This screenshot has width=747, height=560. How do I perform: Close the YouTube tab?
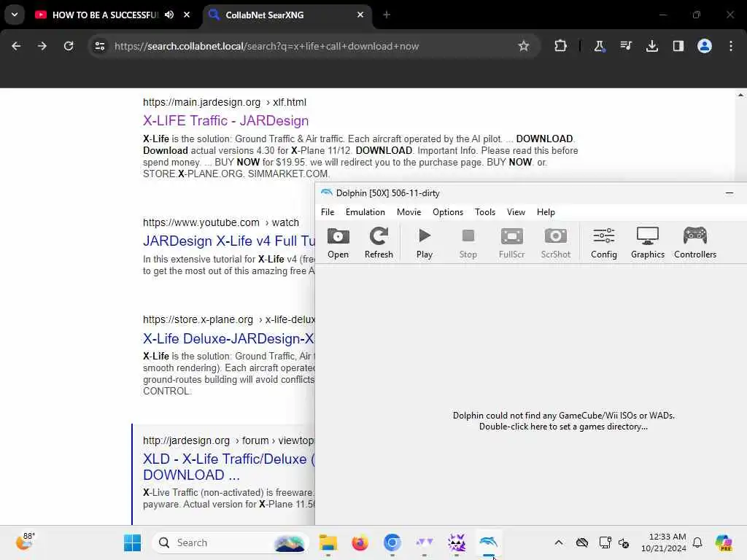tap(187, 15)
